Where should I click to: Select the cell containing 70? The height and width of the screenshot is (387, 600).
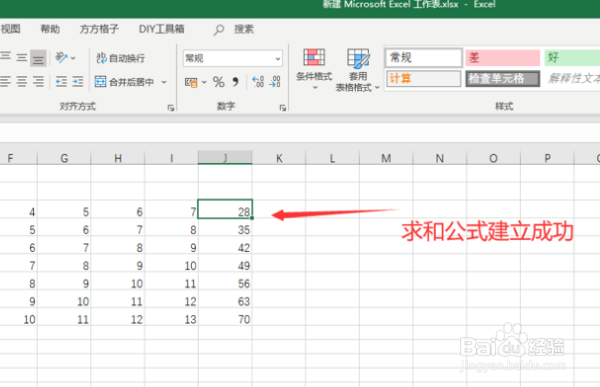pos(225,317)
